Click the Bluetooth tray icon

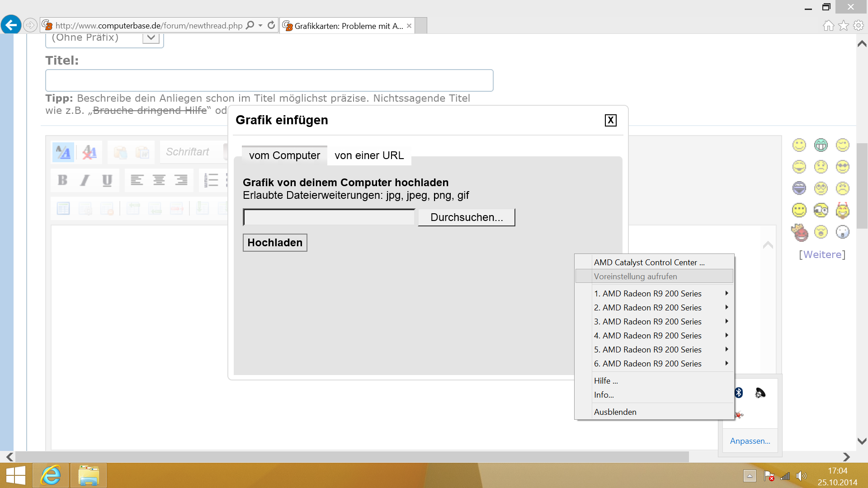[x=739, y=393]
